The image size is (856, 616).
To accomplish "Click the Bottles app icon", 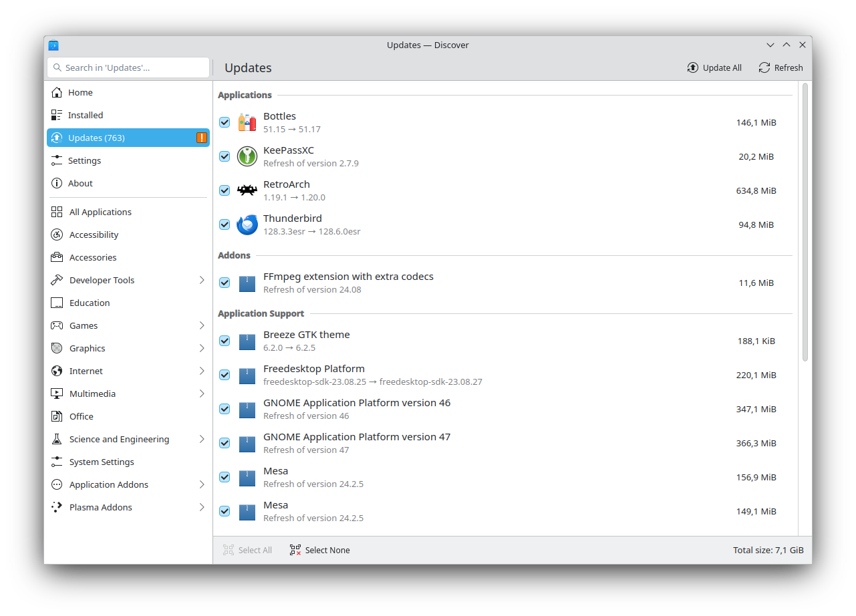I will pyautogui.click(x=247, y=122).
